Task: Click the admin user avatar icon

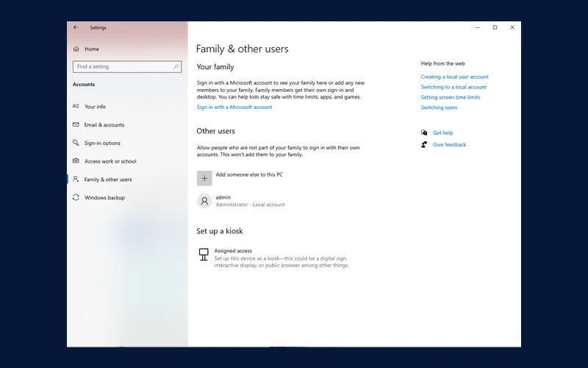Action: tap(204, 201)
